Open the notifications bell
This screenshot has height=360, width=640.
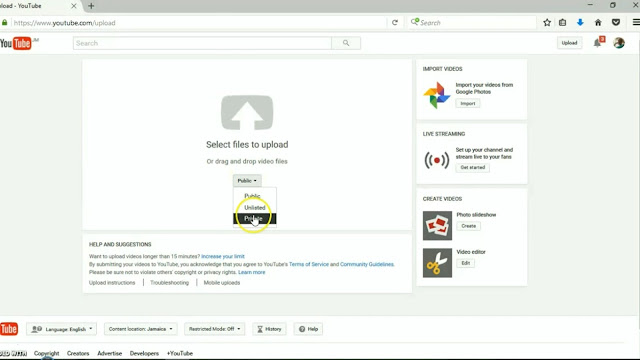pos(598,43)
